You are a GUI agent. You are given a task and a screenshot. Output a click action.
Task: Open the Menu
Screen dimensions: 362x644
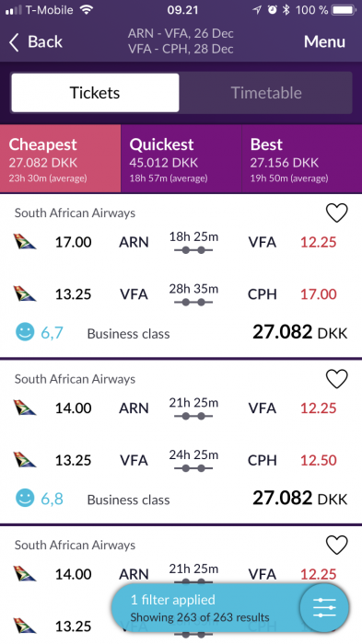click(324, 41)
